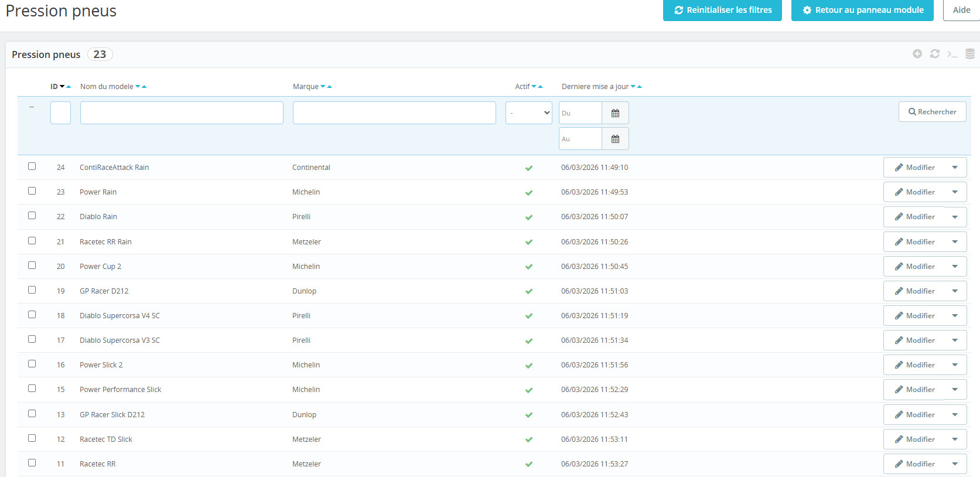Viewport: 980px width, 477px height.
Task: Open the Actif filter dropdown
Action: [x=528, y=113]
